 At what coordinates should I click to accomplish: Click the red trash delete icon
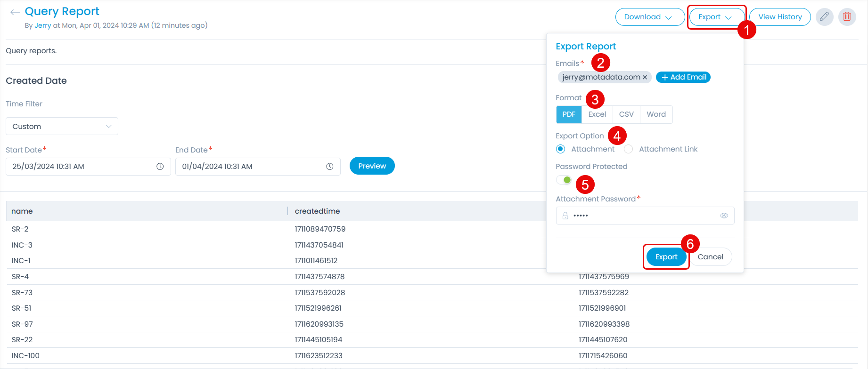point(847,17)
